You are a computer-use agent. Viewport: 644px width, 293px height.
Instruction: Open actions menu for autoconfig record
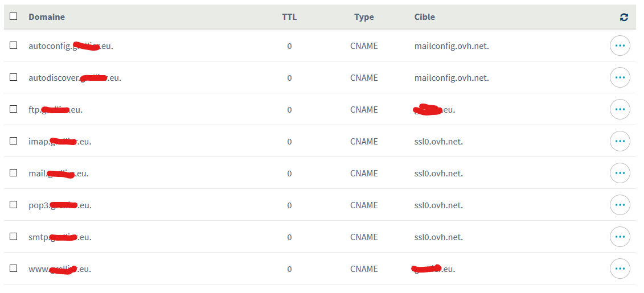click(620, 46)
